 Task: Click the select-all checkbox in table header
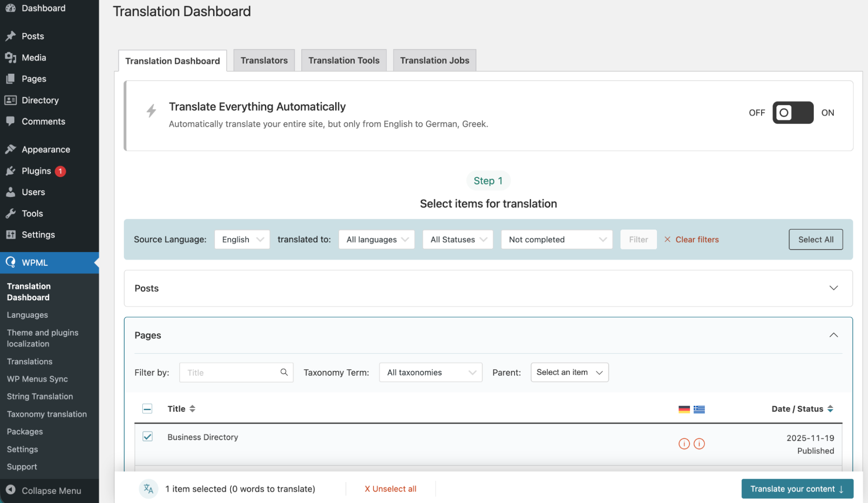point(148,409)
